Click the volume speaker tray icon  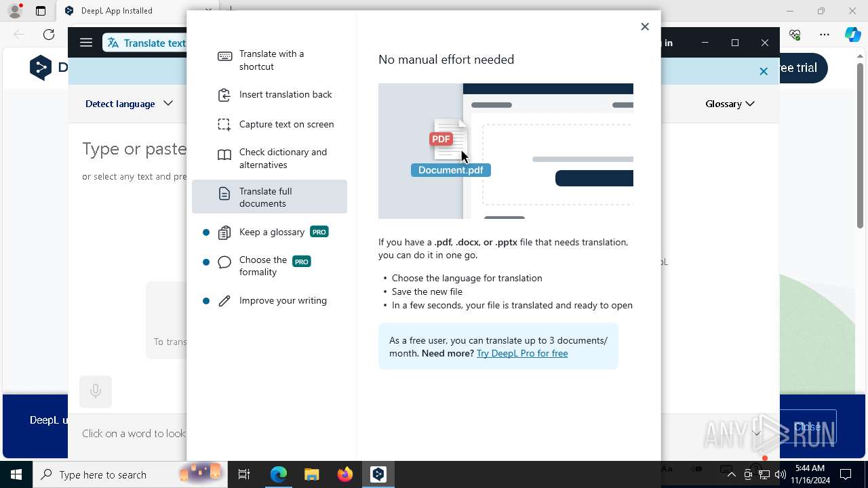780,474
